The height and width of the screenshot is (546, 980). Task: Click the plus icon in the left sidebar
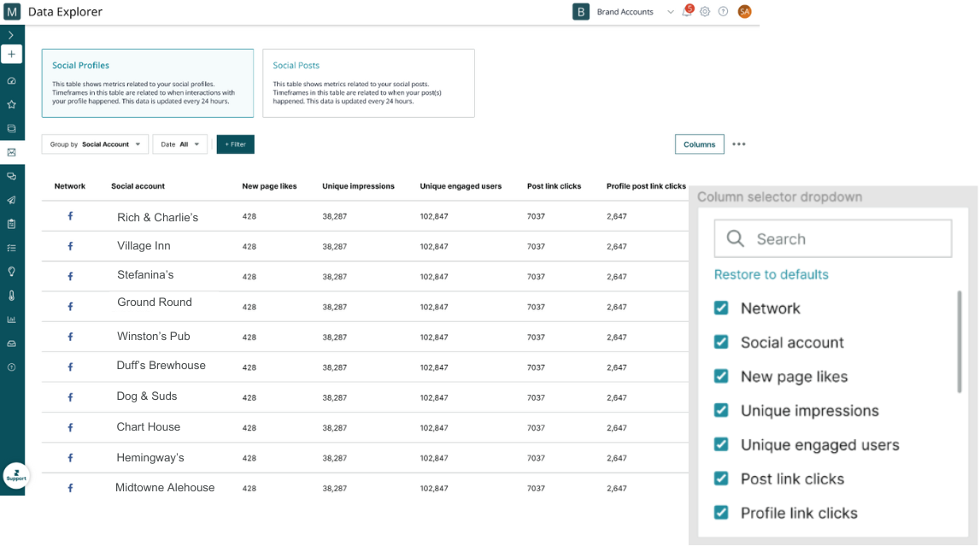[x=11, y=54]
